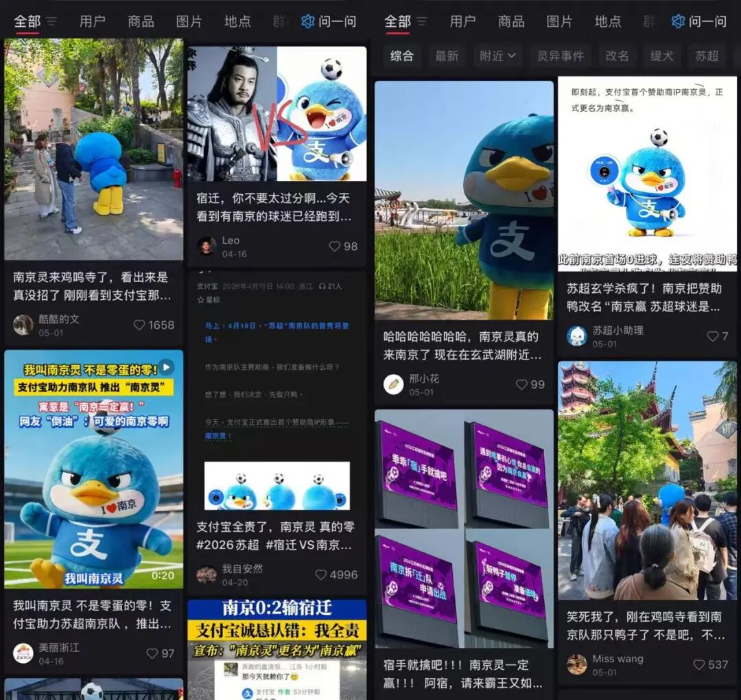
Task: Switch to 用户 tab on right screen
Action: [x=462, y=21]
